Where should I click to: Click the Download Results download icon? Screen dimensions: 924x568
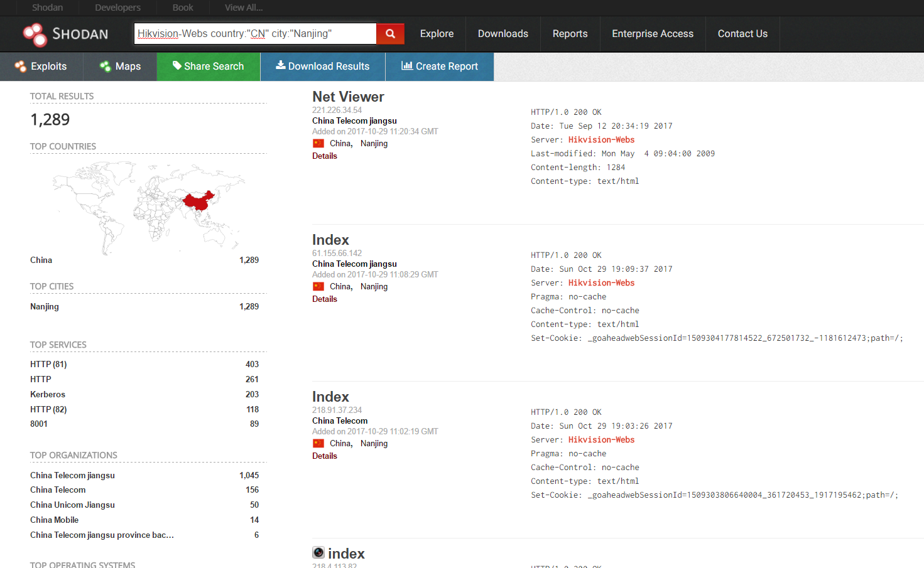281,65
